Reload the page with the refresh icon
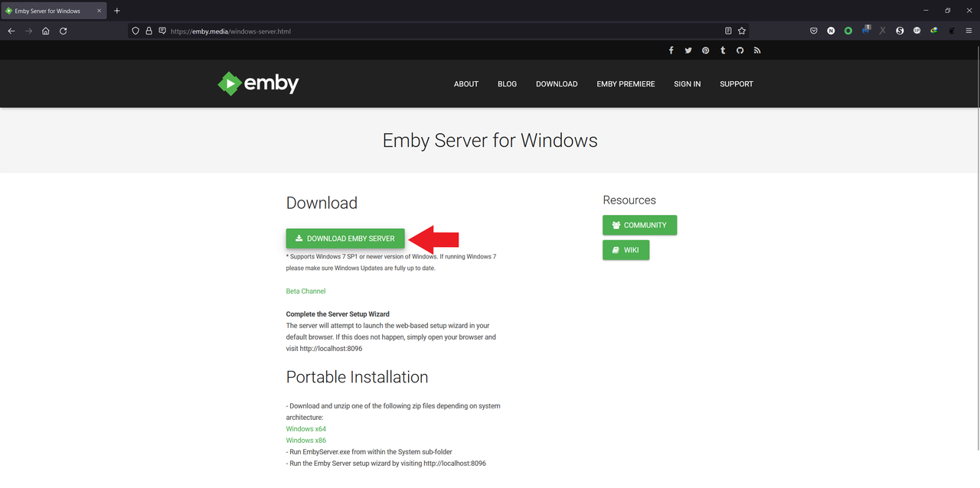This screenshot has width=980, height=488. point(63,31)
